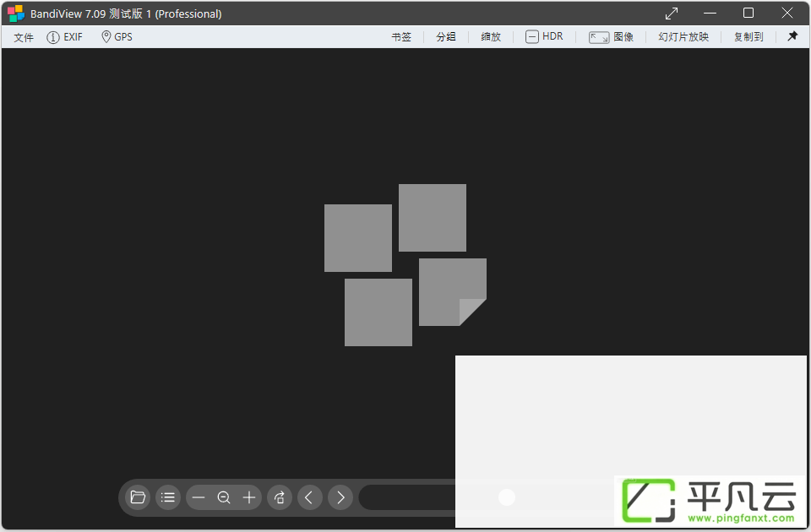
Task: Start 幻灯片放映 slideshow
Action: pos(683,36)
